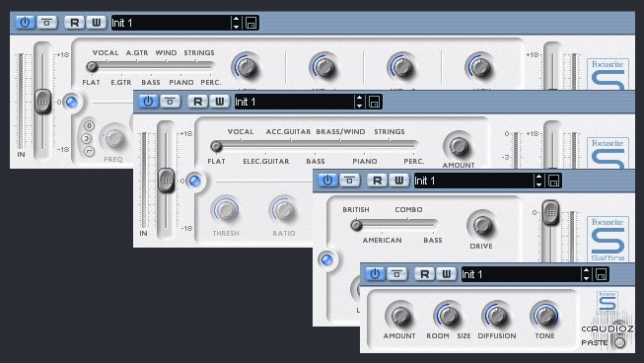Save preset icon in reverb plugin header
644x363 pixels.
click(x=601, y=274)
